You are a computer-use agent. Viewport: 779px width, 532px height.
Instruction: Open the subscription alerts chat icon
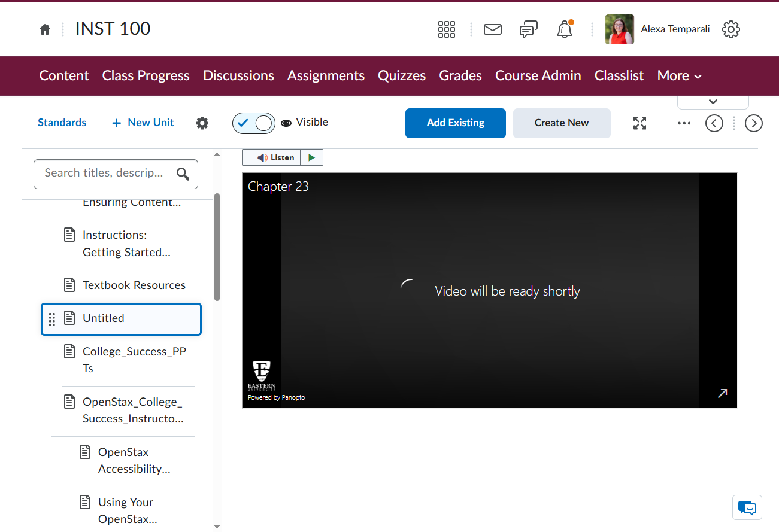[529, 29]
